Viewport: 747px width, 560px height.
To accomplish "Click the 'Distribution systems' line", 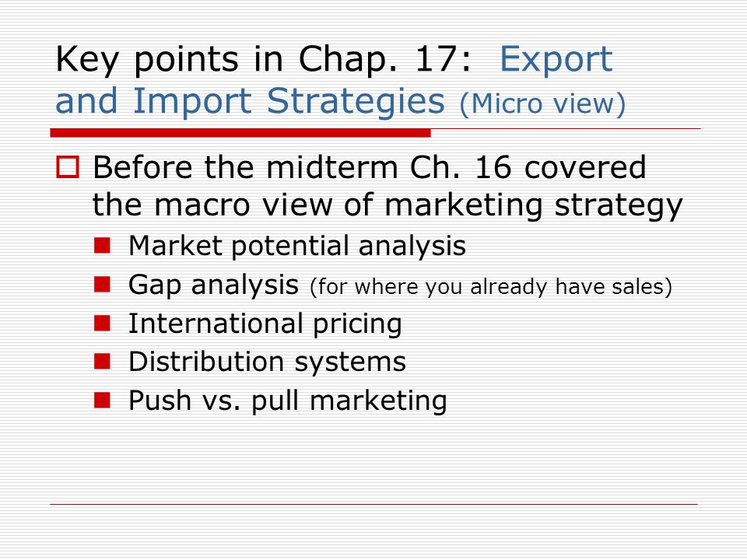I will click(x=267, y=362).
